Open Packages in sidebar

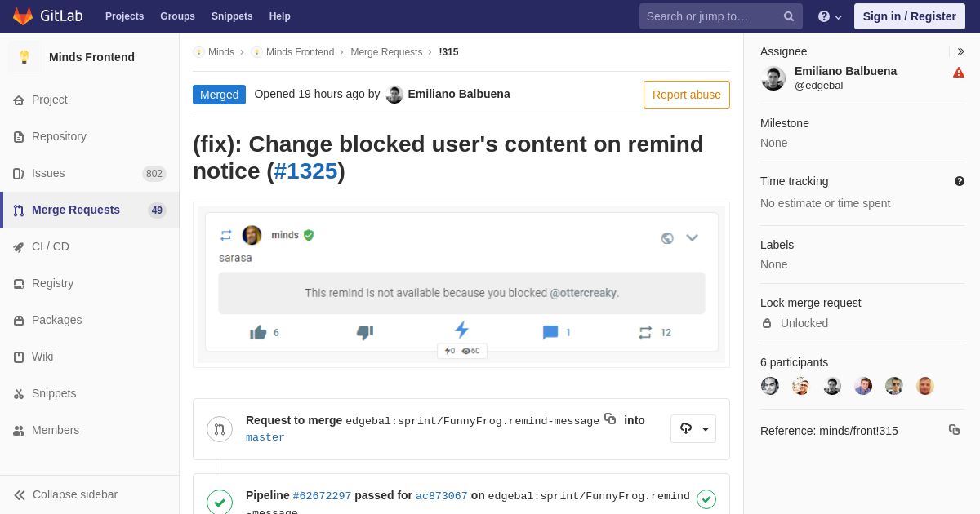pos(90,320)
